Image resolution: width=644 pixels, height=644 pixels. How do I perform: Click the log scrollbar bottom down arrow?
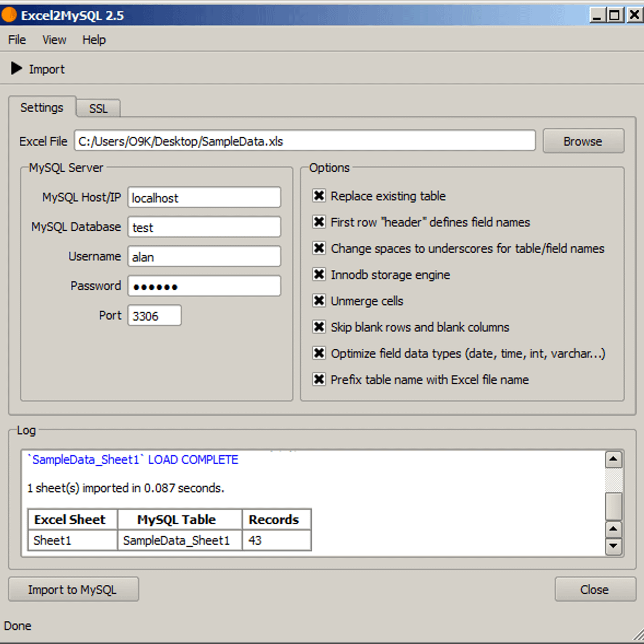point(613,546)
